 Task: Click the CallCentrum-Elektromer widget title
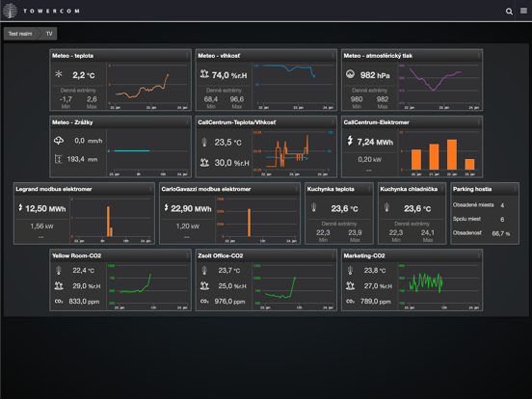(376, 122)
